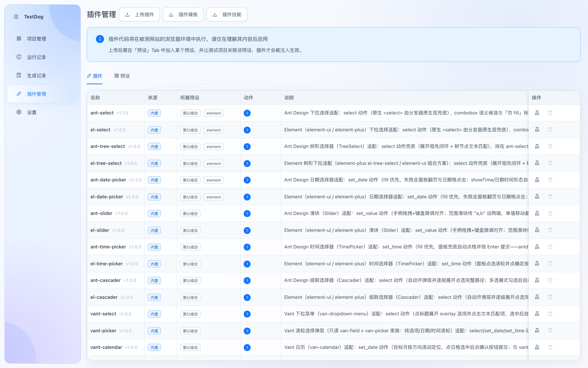Open 生成记录 from the sidebar
The width and height of the screenshot is (588, 368).
[x=42, y=75]
